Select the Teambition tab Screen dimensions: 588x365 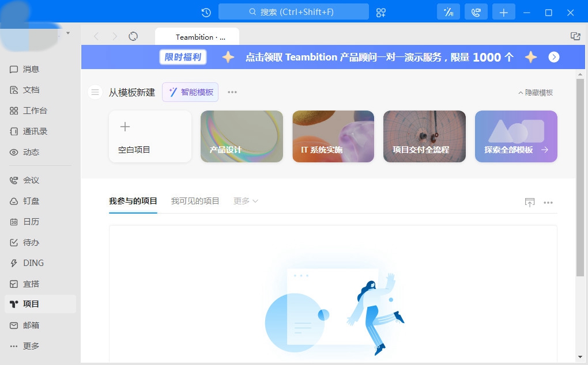pyautogui.click(x=197, y=37)
